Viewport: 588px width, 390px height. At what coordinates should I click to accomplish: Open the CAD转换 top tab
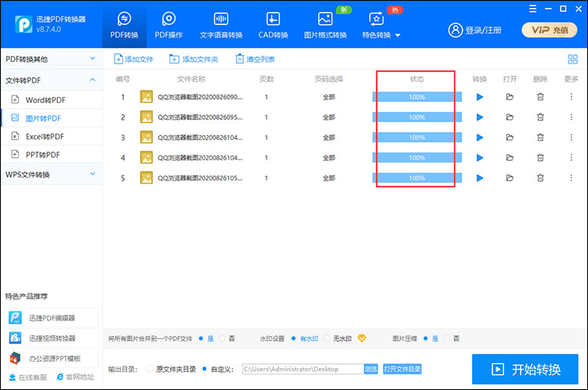(x=273, y=25)
